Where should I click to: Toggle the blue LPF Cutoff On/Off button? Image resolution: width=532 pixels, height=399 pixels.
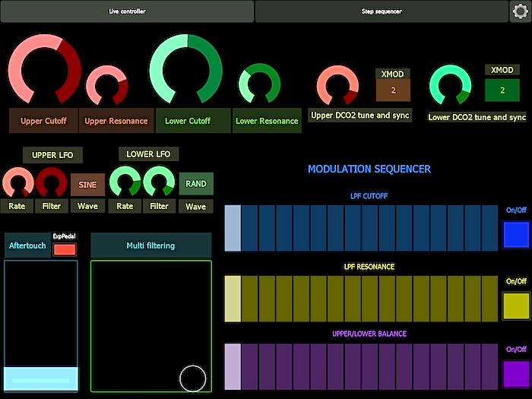point(516,235)
